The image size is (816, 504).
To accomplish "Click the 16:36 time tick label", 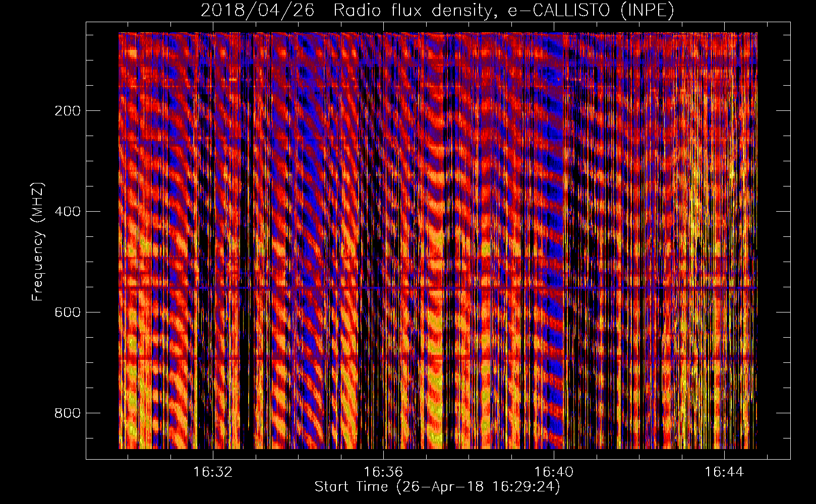I will pos(383,472).
